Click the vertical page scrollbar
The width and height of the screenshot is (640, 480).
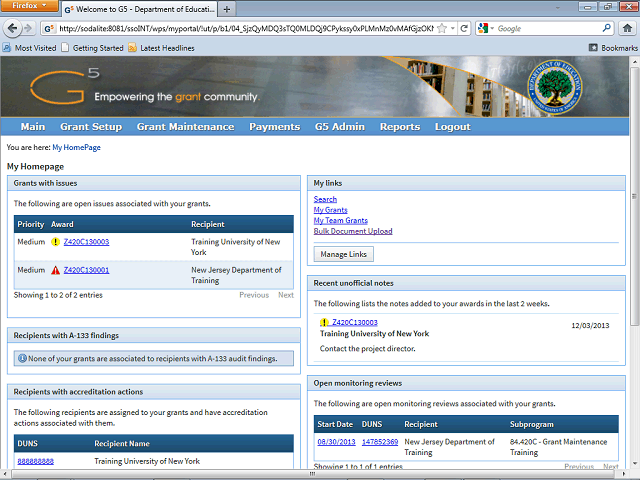pos(634,196)
